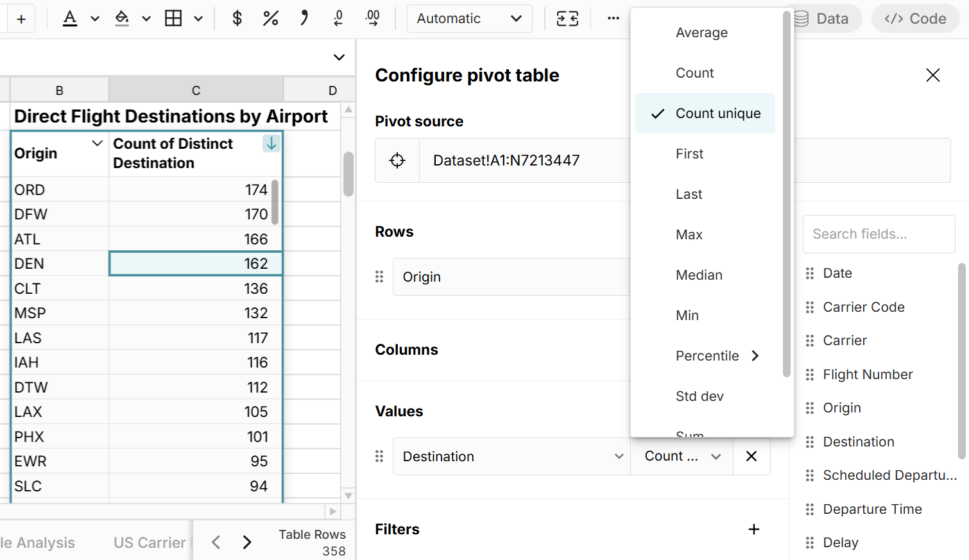
Task: Add a new filter with plus button
Action: pos(754,529)
